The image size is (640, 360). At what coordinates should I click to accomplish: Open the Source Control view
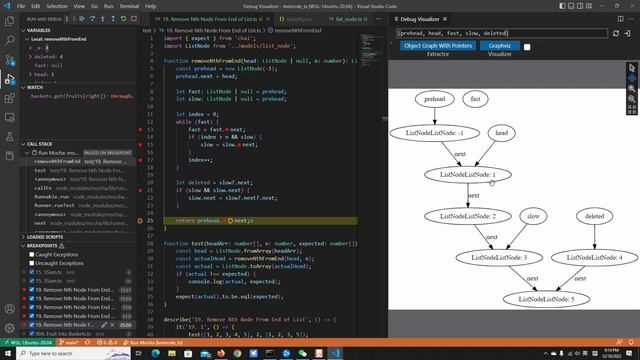9,60
